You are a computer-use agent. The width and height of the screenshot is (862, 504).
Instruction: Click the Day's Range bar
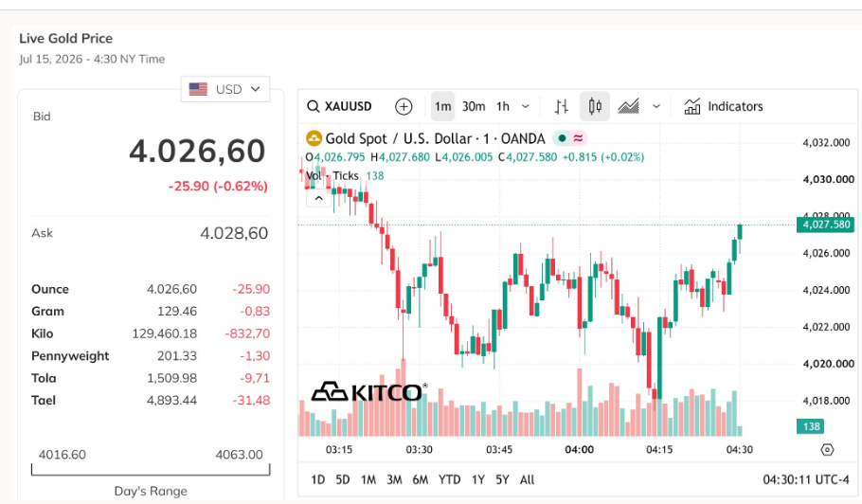pyautogui.click(x=151, y=470)
